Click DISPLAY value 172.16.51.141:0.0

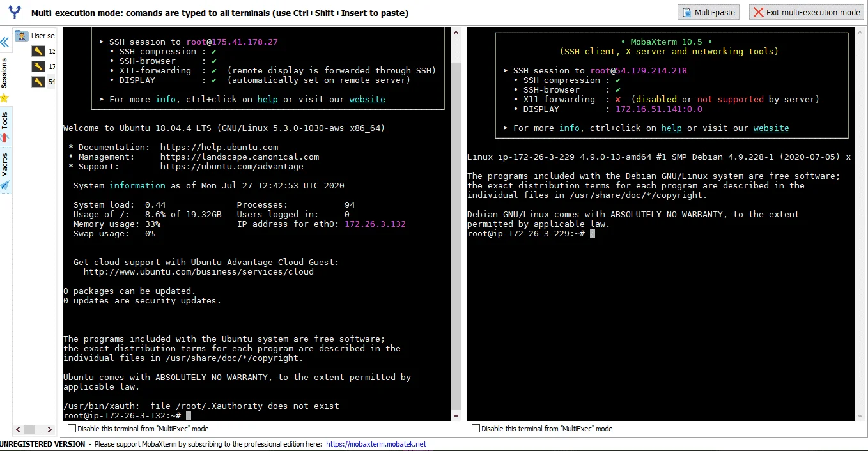659,109
